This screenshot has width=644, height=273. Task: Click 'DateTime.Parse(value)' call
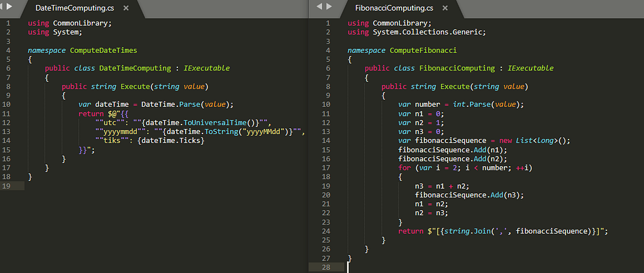[x=186, y=104]
